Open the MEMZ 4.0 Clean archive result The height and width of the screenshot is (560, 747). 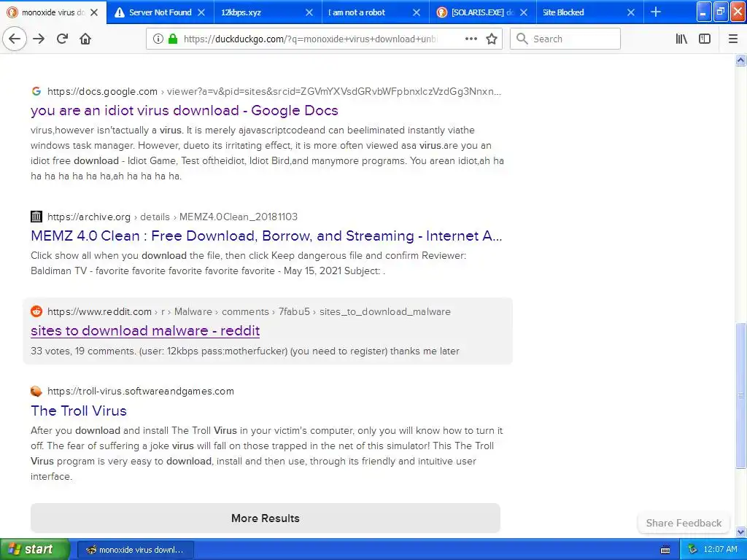click(266, 236)
